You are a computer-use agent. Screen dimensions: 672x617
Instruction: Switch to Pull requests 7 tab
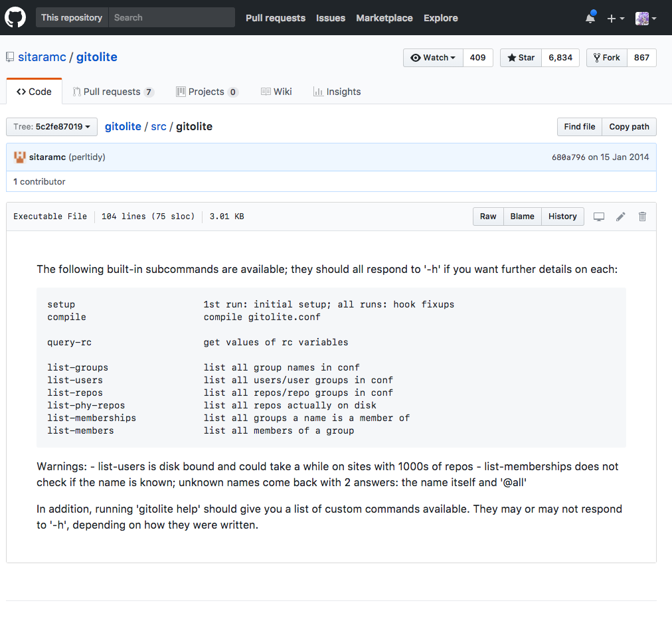tap(114, 92)
